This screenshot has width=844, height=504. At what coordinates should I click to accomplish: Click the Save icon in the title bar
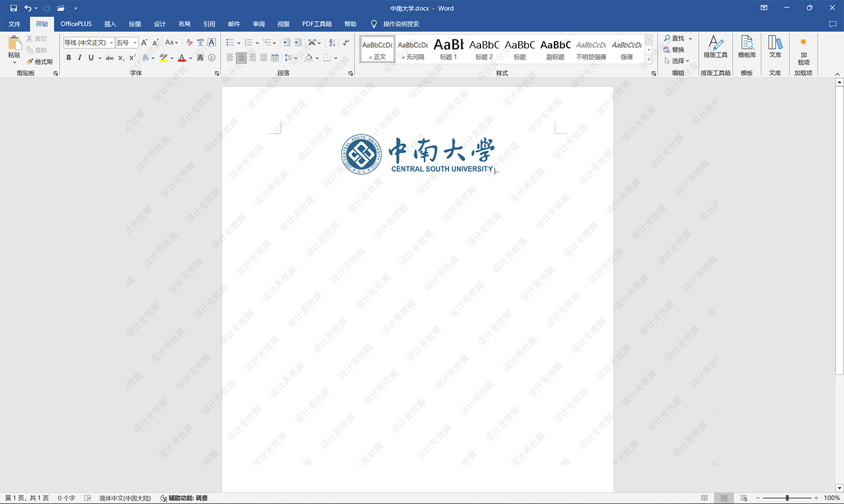[x=14, y=8]
